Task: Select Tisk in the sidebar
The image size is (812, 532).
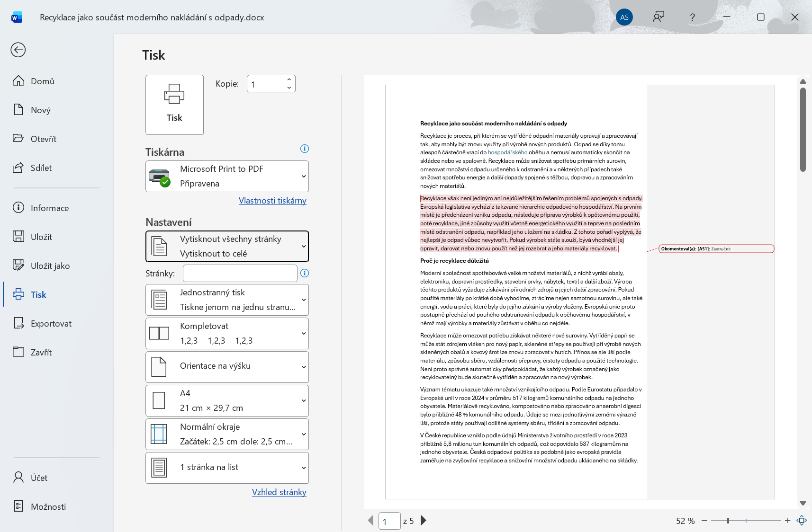Action: (x=57, y=294)
